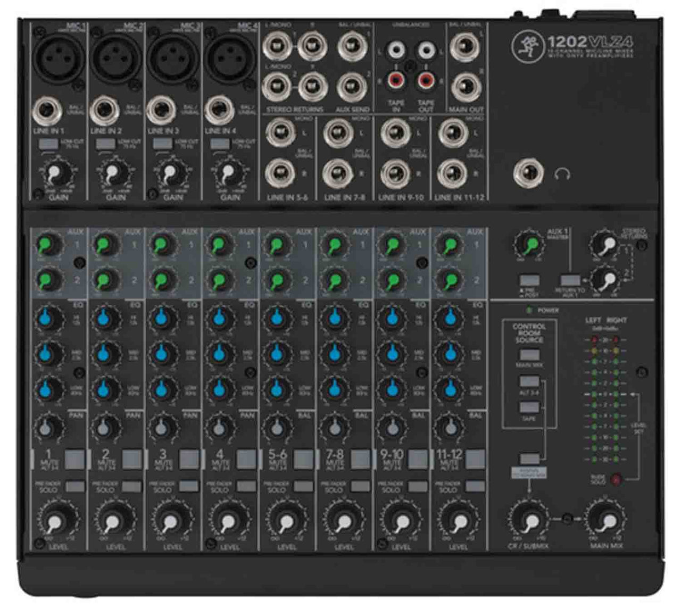Click the LINE IN 11-12 left jack

452,132
